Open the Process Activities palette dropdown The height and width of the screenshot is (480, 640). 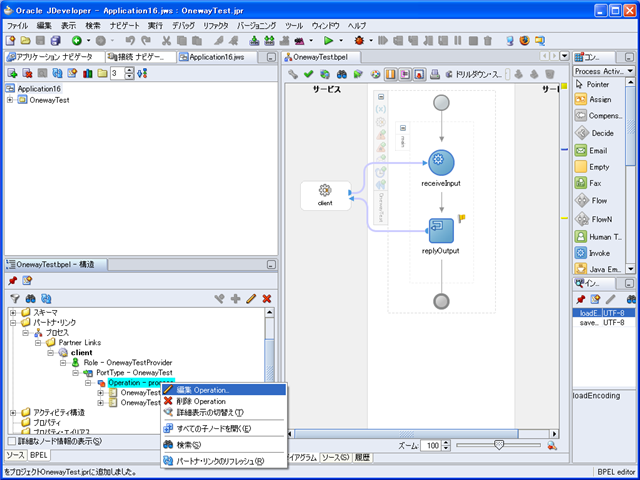630,70
